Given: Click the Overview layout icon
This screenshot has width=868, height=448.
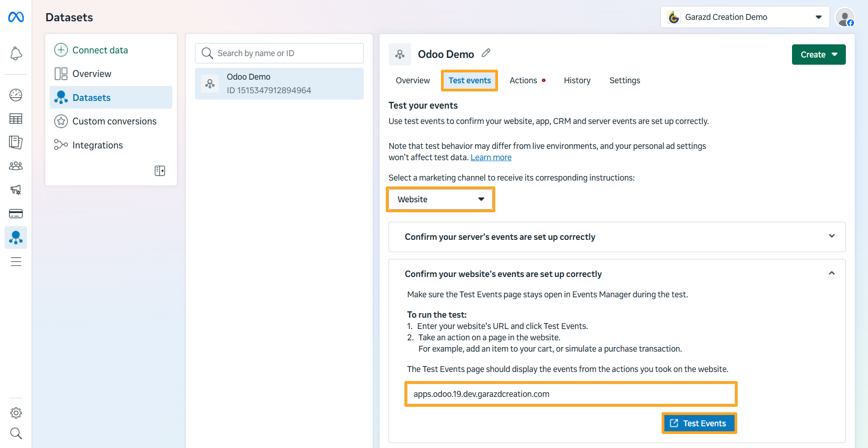Looking at the screenshot, I should point(61,74).
